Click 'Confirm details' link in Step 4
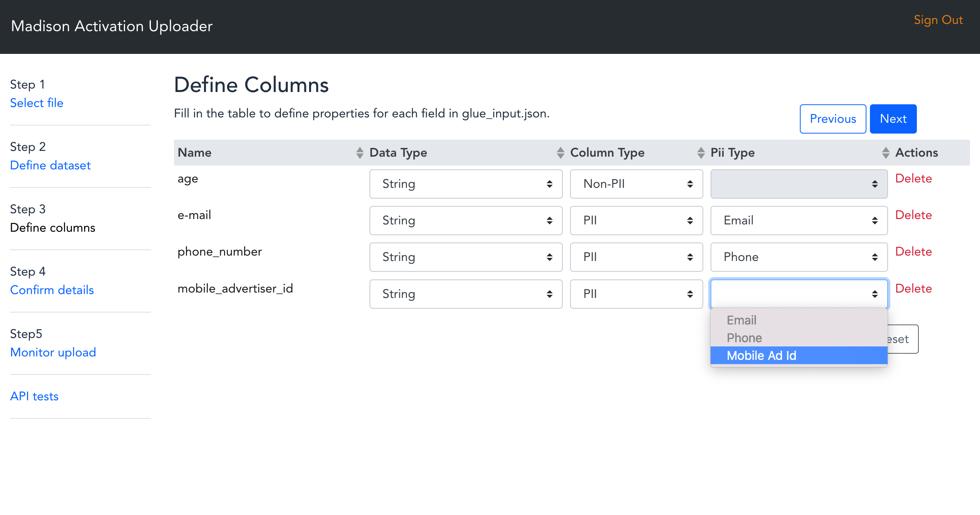Image resolution: width=980 pixels, height=515 pixels. 52,289
